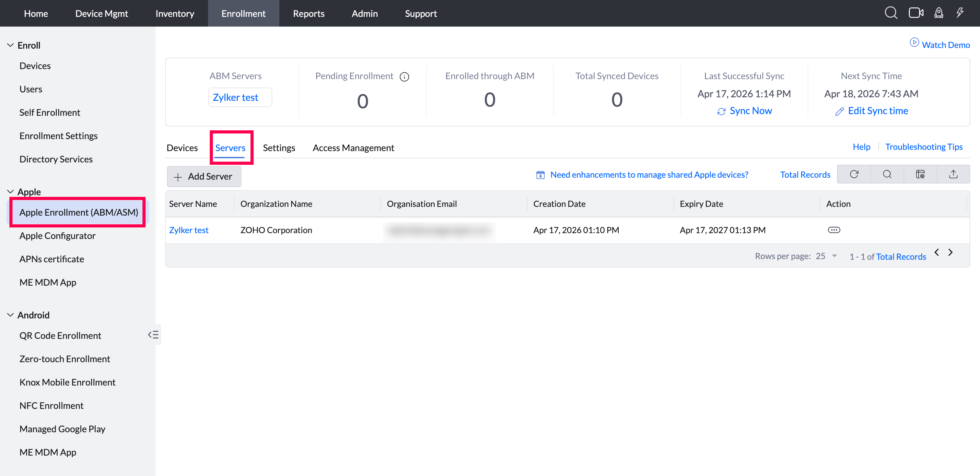Click the rocket icon in top bar
Screen dimensions: 980x476
pos(939,13)
